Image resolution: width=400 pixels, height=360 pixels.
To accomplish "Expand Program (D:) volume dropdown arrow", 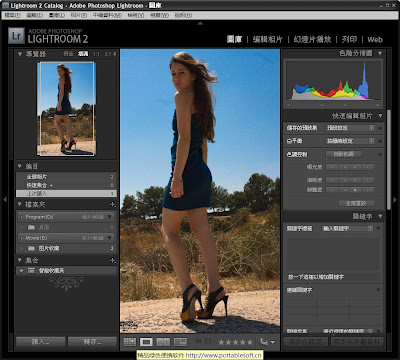I will 109,217.
